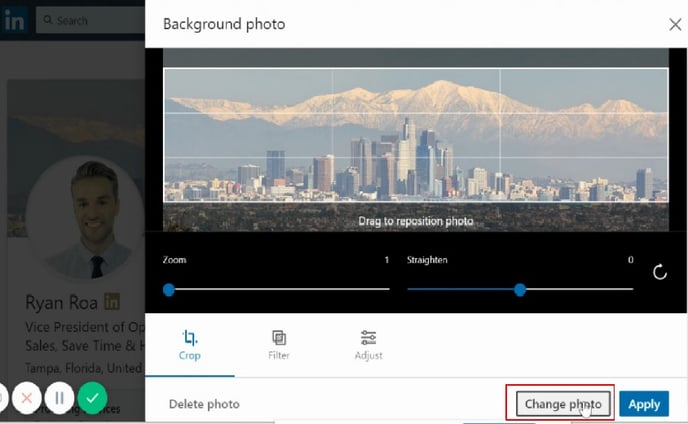Switch to the Filter tab
This screenshot has width=688, height=424.
[279, 345]
